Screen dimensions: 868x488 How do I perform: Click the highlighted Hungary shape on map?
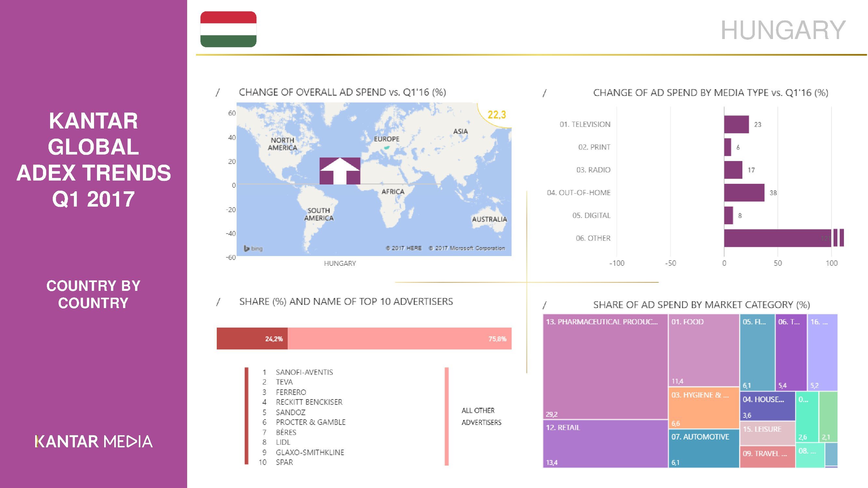[387, 147]
